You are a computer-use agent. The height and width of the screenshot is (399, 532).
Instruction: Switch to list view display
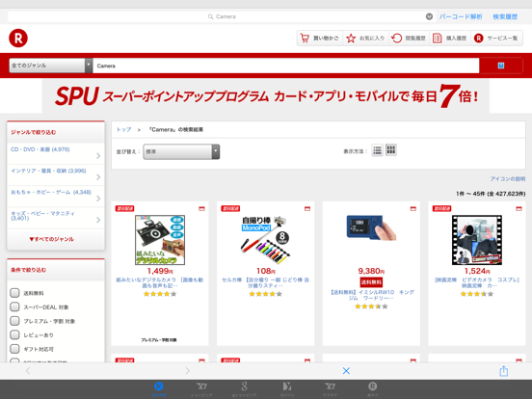(377, 150)
